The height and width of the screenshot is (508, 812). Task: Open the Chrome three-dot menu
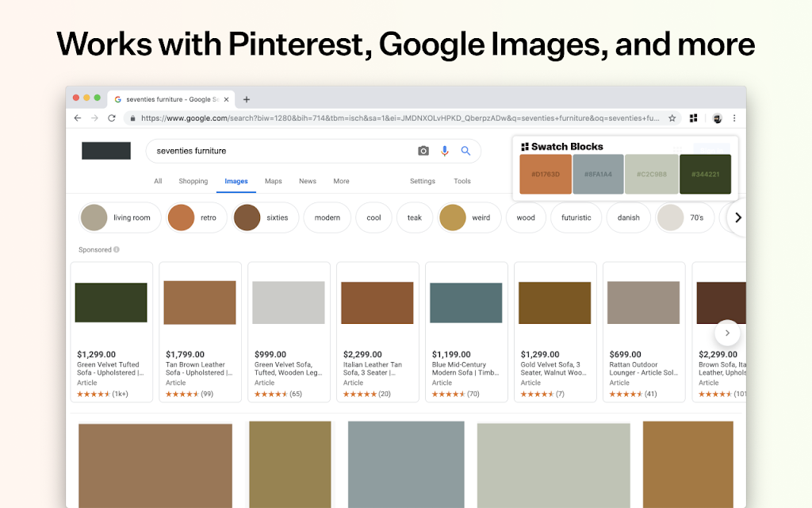[x=734, y=118]
